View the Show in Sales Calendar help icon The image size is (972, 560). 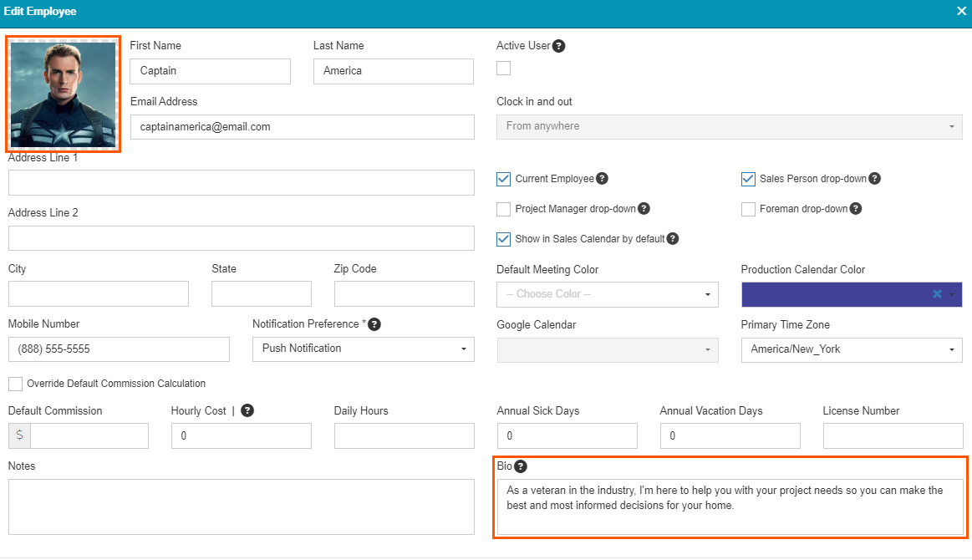click(673, 238)
